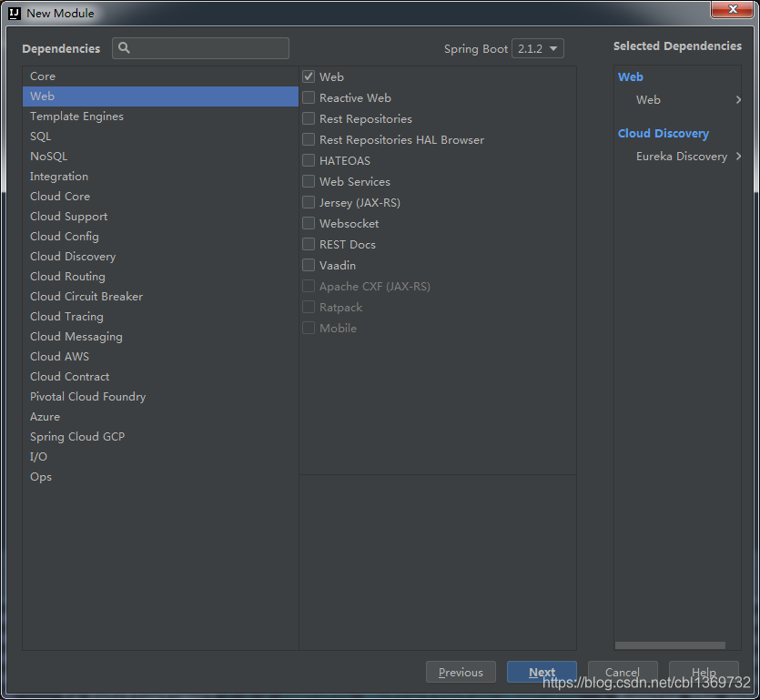This screenshot has width=760, height=700.
Task: Close the New Module dialog window
Action: [x=730, y=10]
